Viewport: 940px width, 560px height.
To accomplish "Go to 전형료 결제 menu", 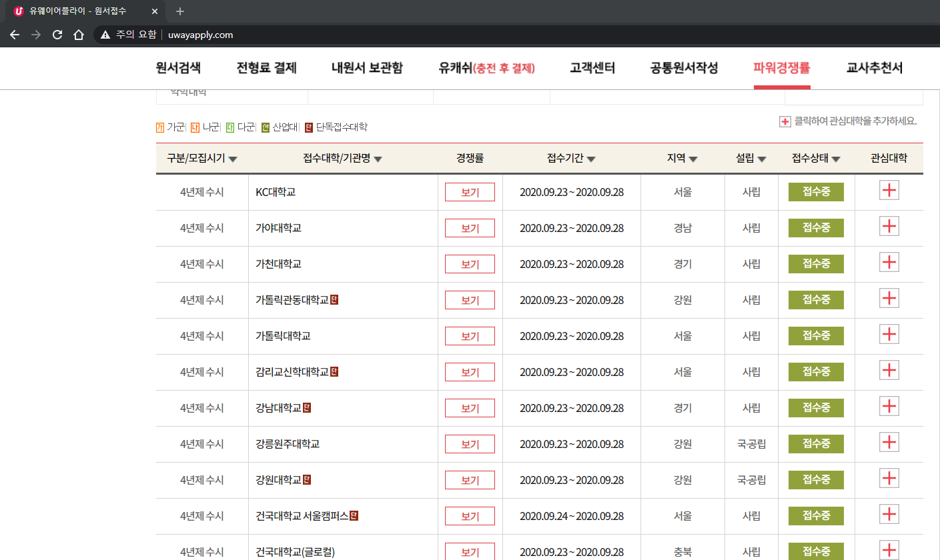I will [x=266, y=68].
